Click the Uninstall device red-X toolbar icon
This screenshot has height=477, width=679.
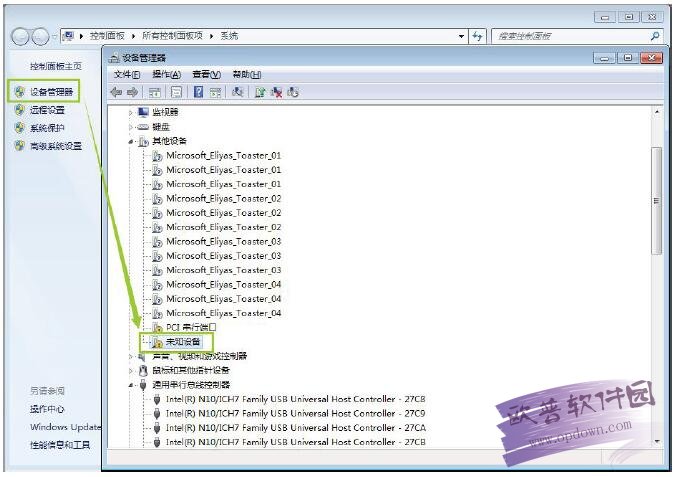pyautogui.click(x=276, y=92)
